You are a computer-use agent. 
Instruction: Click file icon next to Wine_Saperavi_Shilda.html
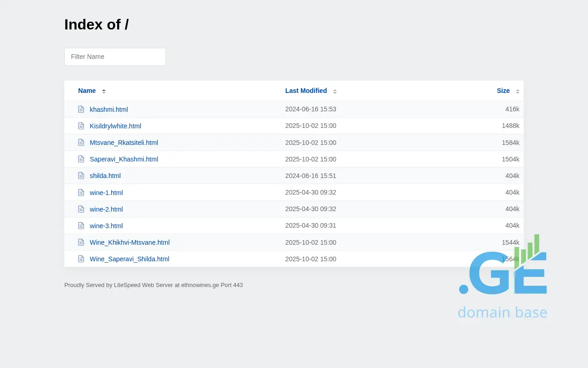[81, 259]
